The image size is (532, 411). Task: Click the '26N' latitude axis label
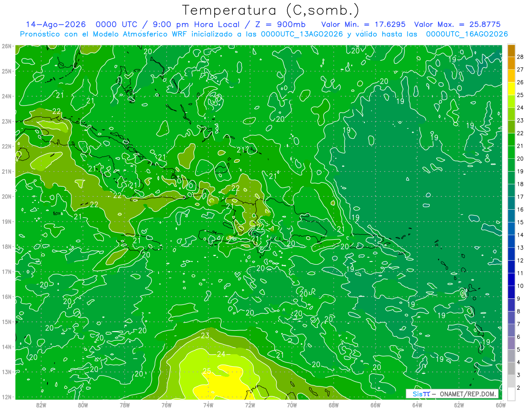pyautogui.click(x=6, y=46)
